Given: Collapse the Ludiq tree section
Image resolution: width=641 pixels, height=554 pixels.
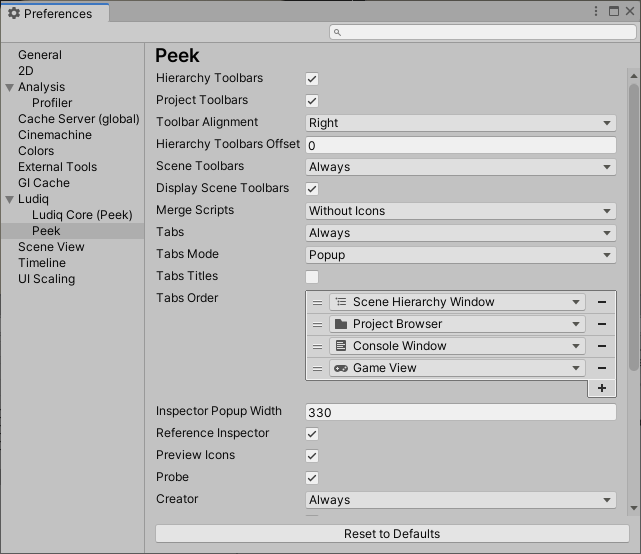Looking at the screenshot, I should click(10, 200).
